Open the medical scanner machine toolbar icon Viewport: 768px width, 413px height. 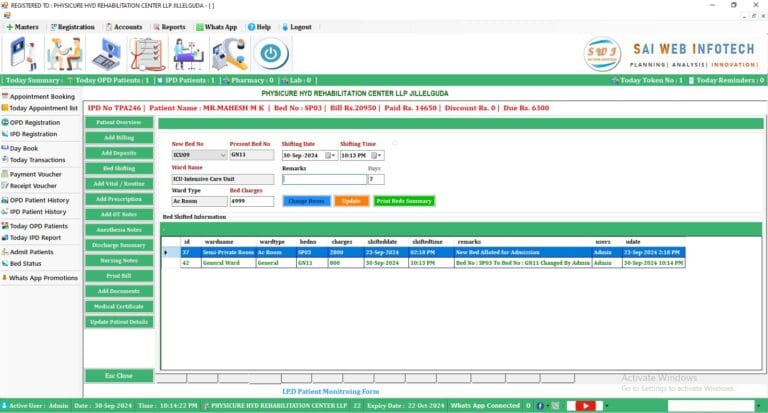point(230,54)
